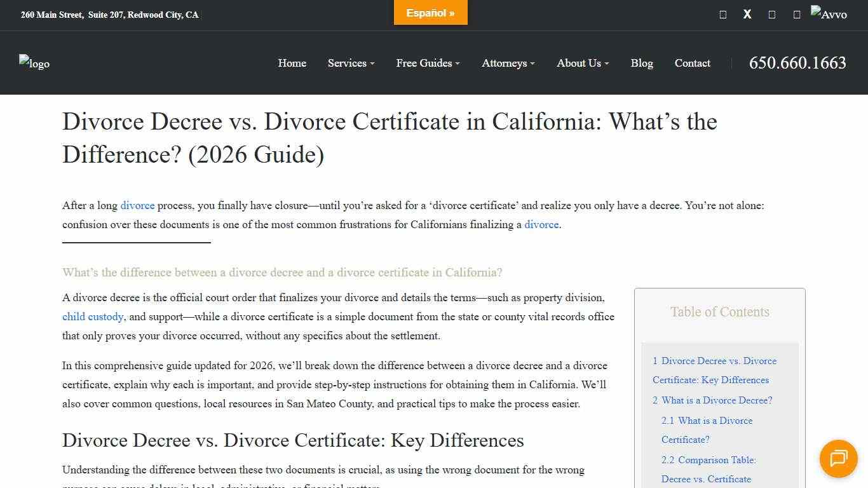Click the Avvo reviews icon

click(829, 13)
